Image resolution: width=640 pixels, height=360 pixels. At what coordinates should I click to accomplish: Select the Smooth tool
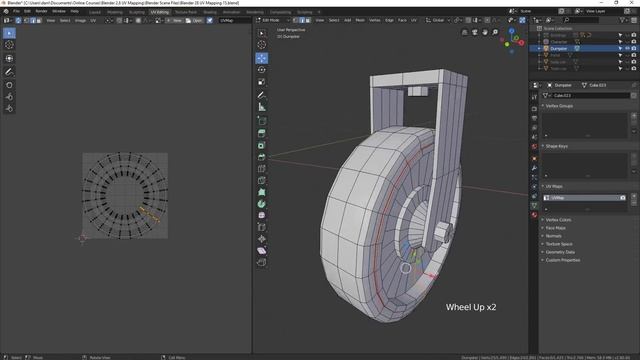(262, 215)
